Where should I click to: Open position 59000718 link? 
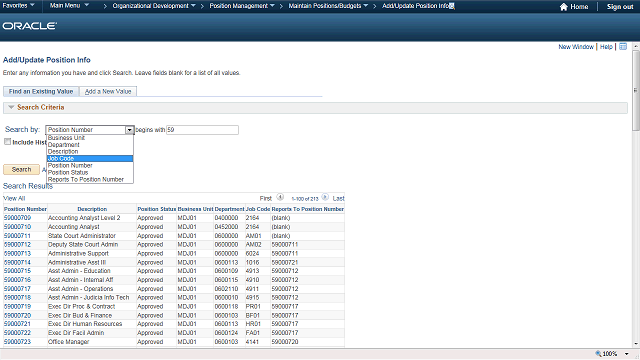(x=17, y=298)
